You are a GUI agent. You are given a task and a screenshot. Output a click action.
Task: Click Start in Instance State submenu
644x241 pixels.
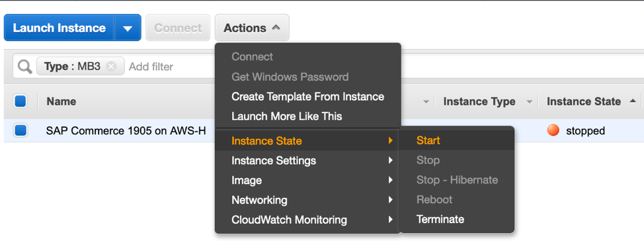tap(457, 140)
